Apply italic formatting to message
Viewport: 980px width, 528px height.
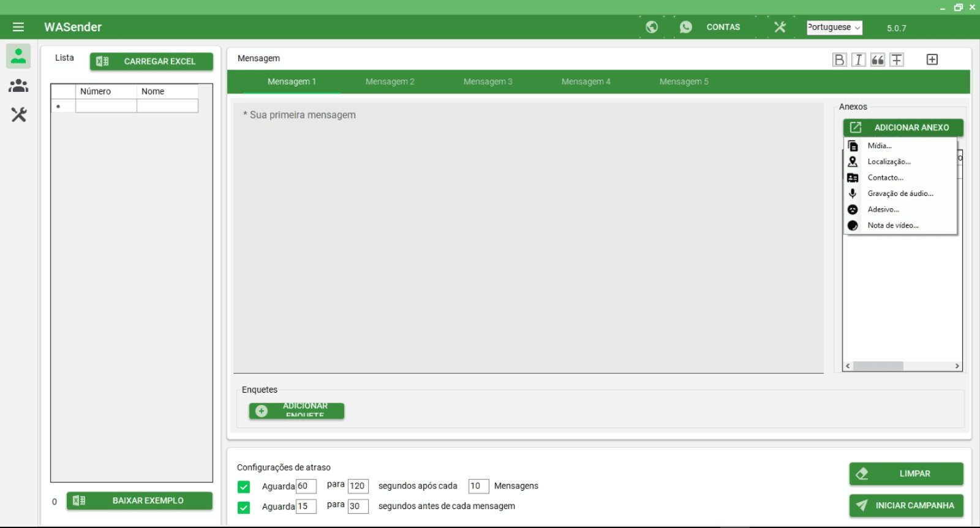point(858,59)
